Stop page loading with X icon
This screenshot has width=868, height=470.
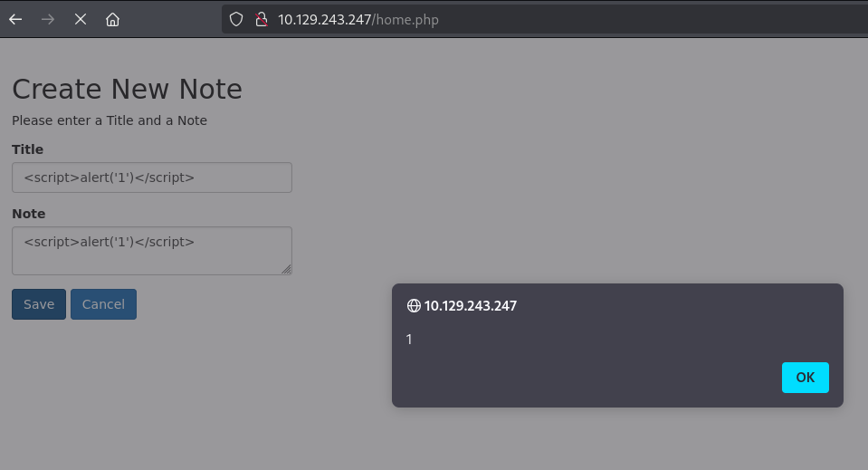81,19
